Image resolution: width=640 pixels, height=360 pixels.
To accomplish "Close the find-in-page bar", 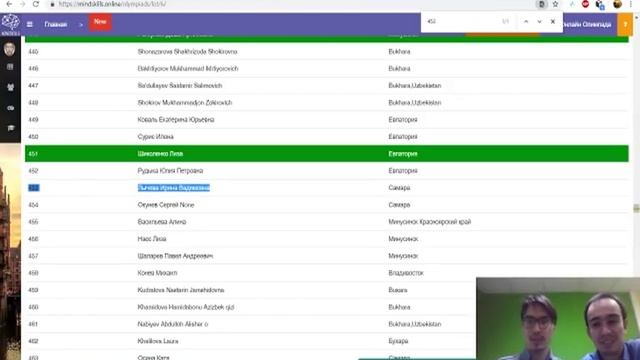I will tap(553, 22).
